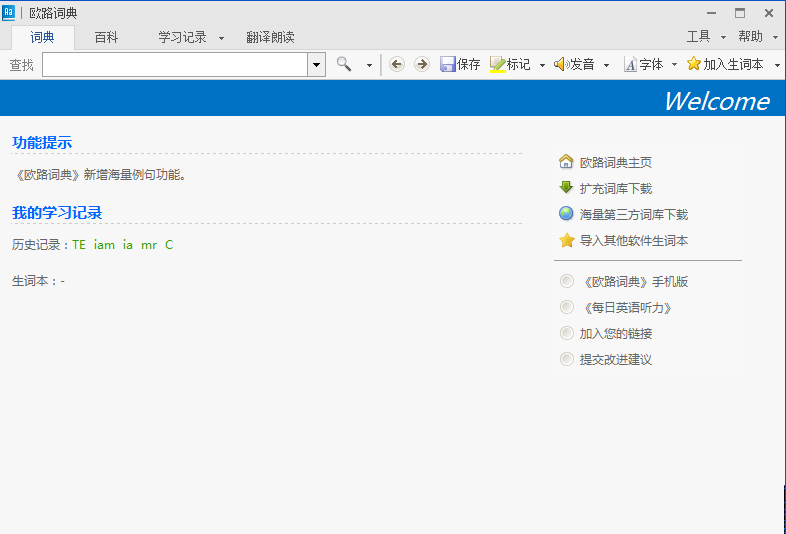Click the Welcome banner text
The width and height of the screenshot is (786, 534).
(717, 101)
